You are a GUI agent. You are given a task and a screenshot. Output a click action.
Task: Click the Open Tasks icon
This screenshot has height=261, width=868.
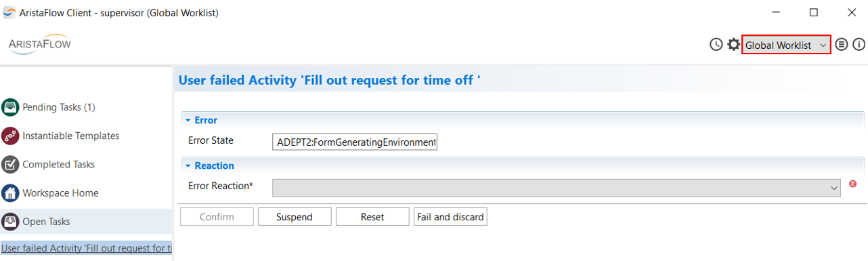[x=10, y=221]
